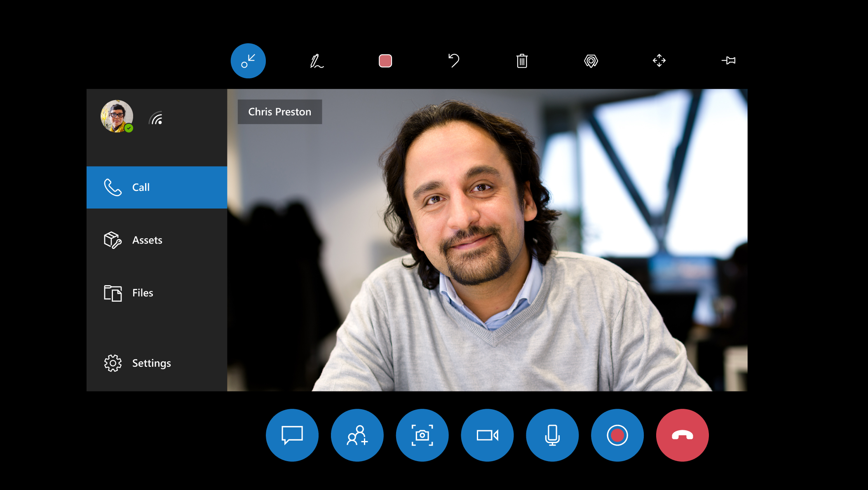Toggle screen share capture icon

click(422, 435)
